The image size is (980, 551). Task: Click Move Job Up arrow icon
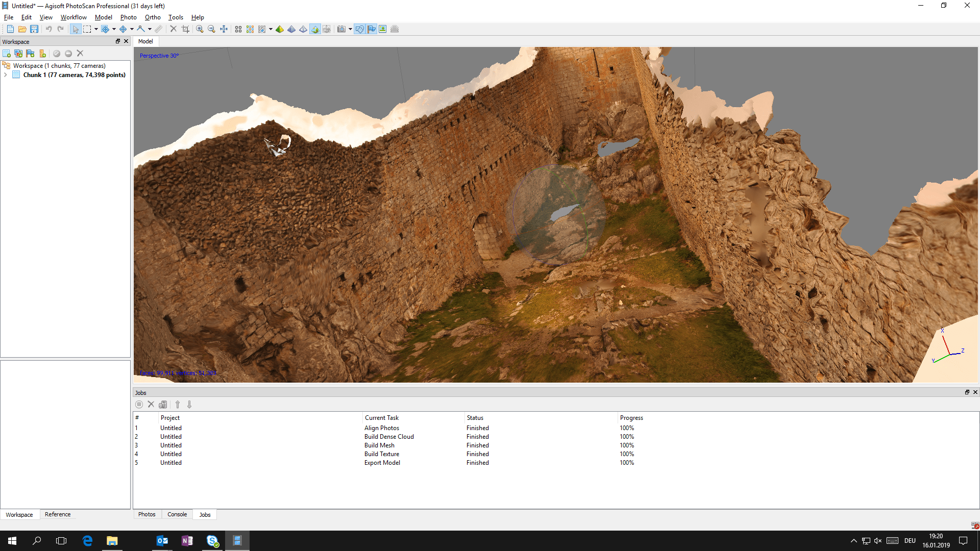(178, 405)
